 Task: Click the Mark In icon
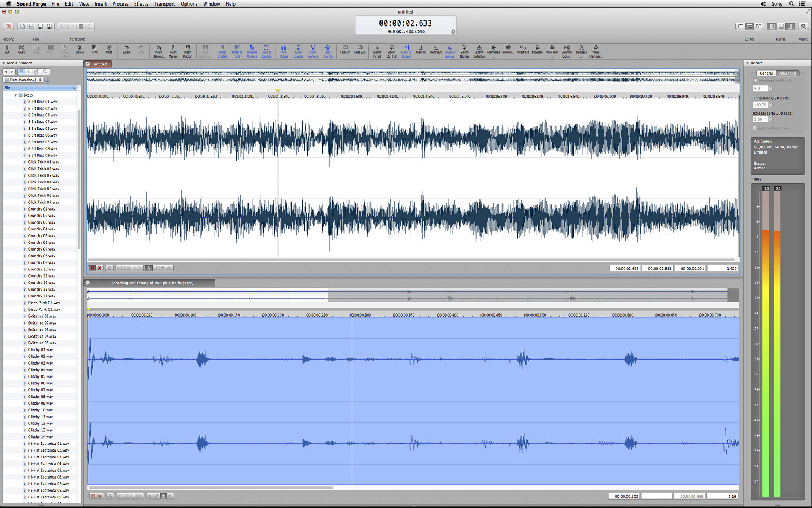click(421, 49)
